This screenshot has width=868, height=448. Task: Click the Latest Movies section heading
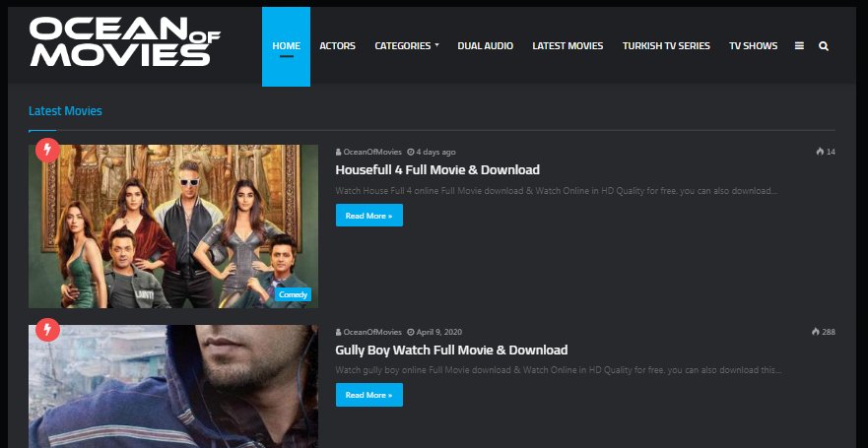65,111
